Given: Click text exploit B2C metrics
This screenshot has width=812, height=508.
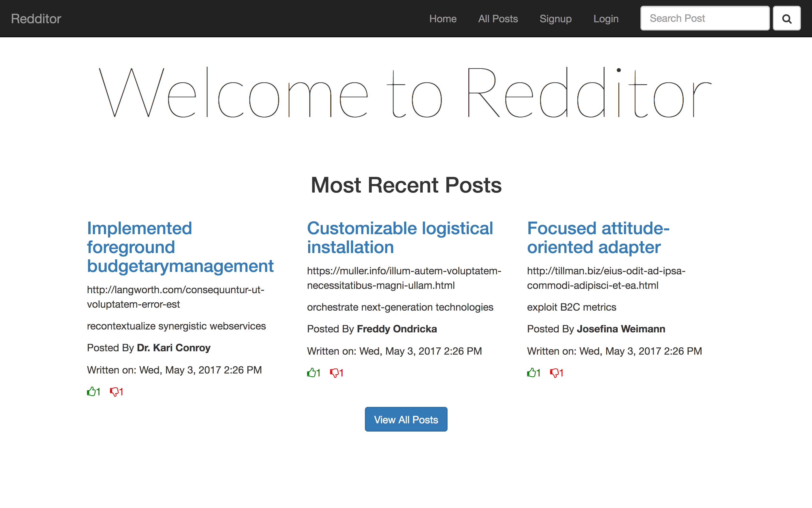Looking at the screenshot, I should [571, 307].
